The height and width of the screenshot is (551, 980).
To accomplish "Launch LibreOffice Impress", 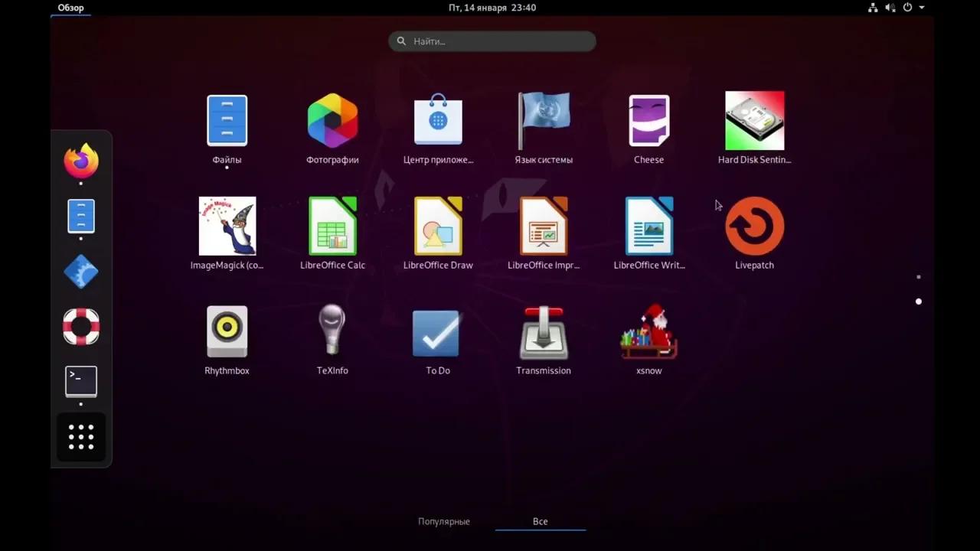I will pyautogui.click(x=544, y=226).
